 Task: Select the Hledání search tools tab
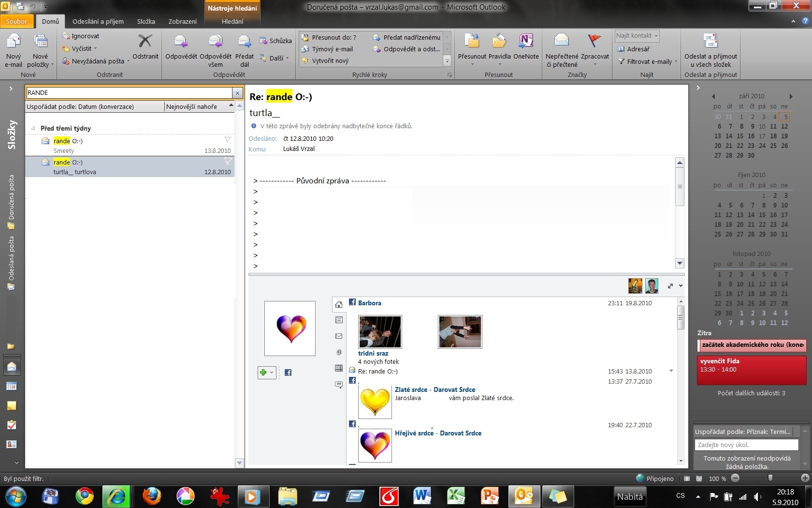pos(232,21)
